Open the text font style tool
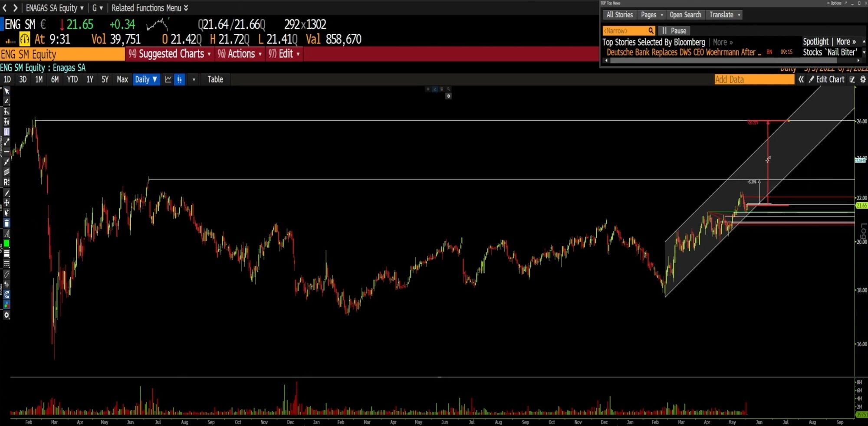Viewport: 868px width, 426px height. (7, 234)
